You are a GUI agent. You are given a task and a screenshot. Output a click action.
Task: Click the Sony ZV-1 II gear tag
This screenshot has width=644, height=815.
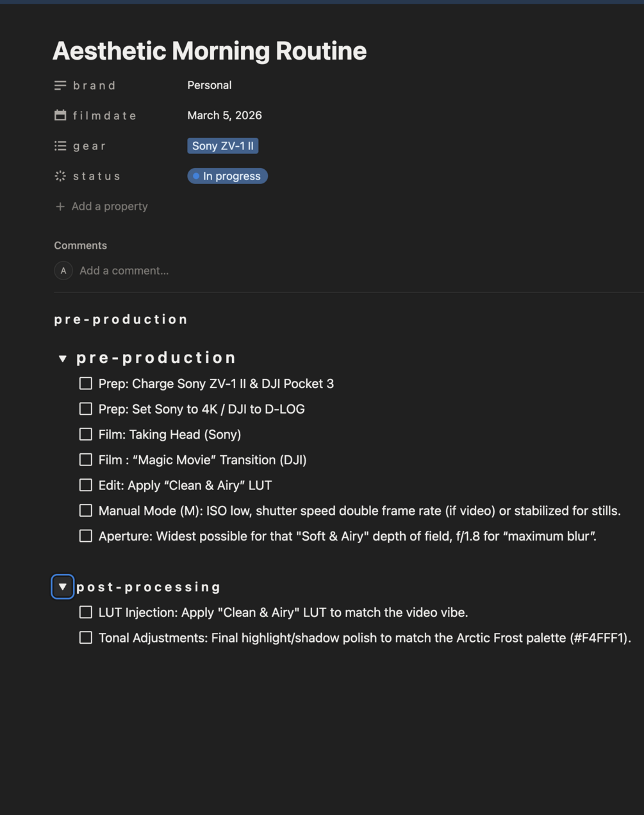(223, 146)
